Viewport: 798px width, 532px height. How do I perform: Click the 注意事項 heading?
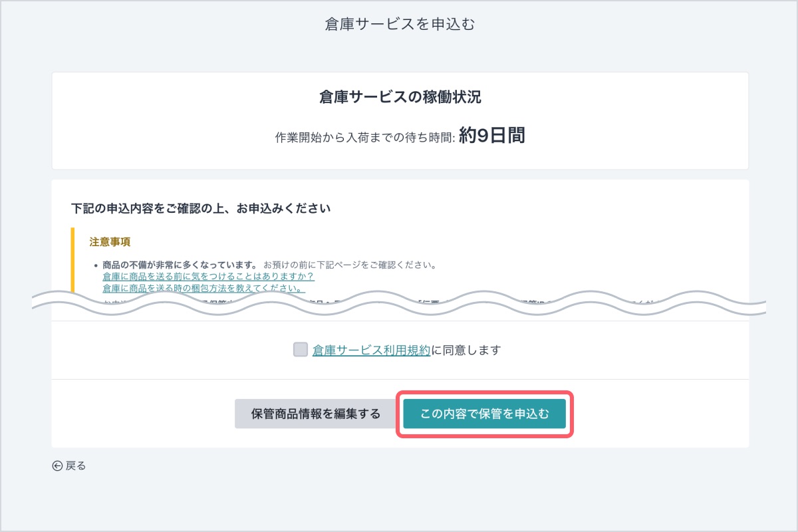[x=110, y=242]
